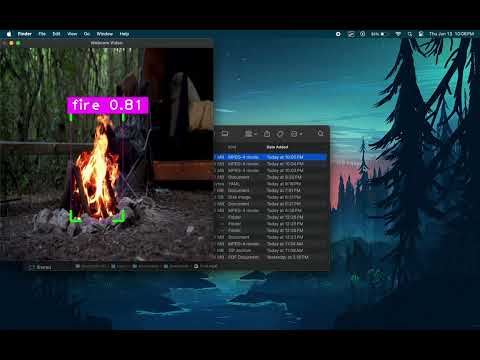The width and height of the screenshot is (480, 360).
Task: Open the Edit menu
Action: [56, 34]
